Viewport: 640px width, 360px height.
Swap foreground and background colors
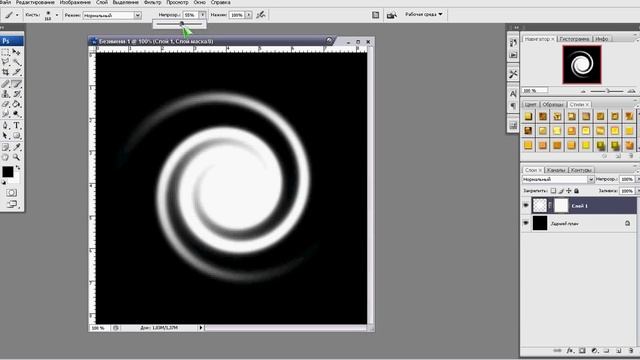18,168
